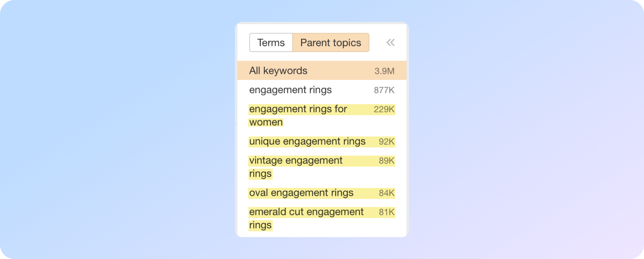Pick the oval engagement rings topic
The width and height of the screenshot is (644, 259).
pyautogui.click(x=301, y=193)
